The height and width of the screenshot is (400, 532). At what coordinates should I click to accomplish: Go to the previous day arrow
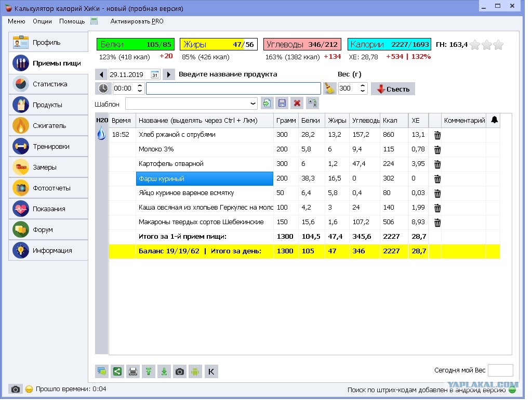tap(101, 74)
